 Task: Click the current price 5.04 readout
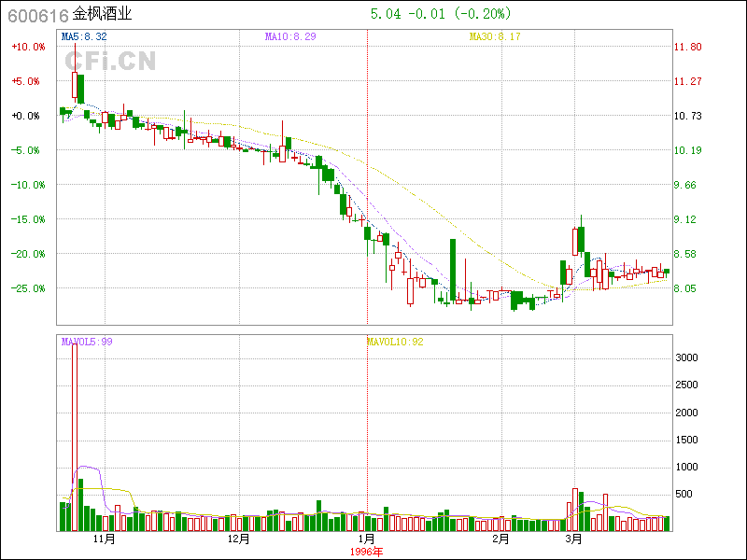[x=386, y=14]
